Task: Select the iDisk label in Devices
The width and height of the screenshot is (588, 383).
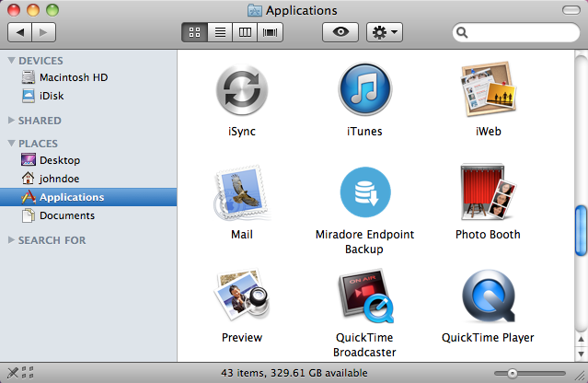Action: pyautogui.click(x=52, y=96)
